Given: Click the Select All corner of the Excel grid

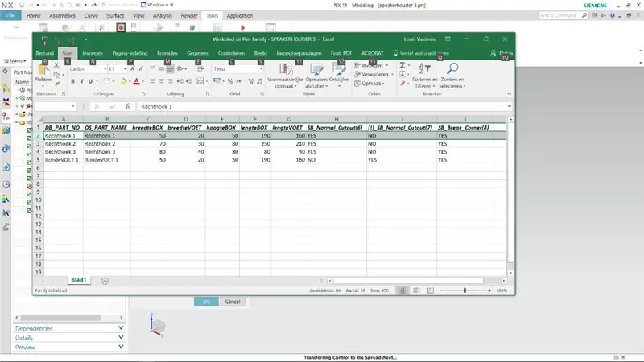Looking at the screenshot, I should (39, 119).
